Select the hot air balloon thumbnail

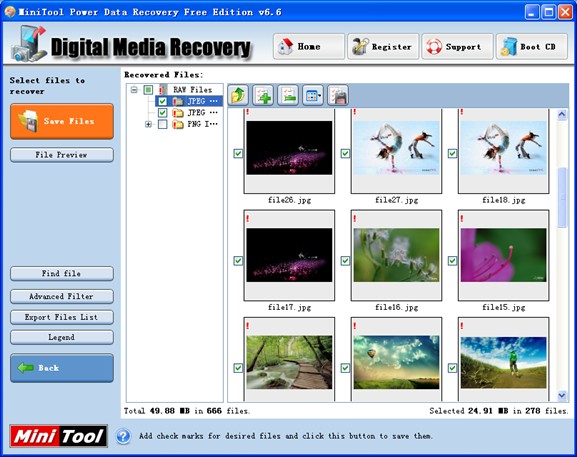(396, 362)
